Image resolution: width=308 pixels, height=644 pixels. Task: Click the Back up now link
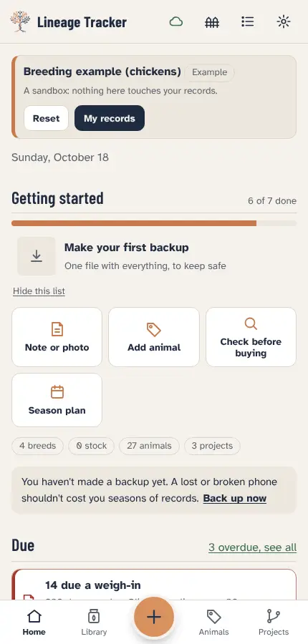coord(235,499)
